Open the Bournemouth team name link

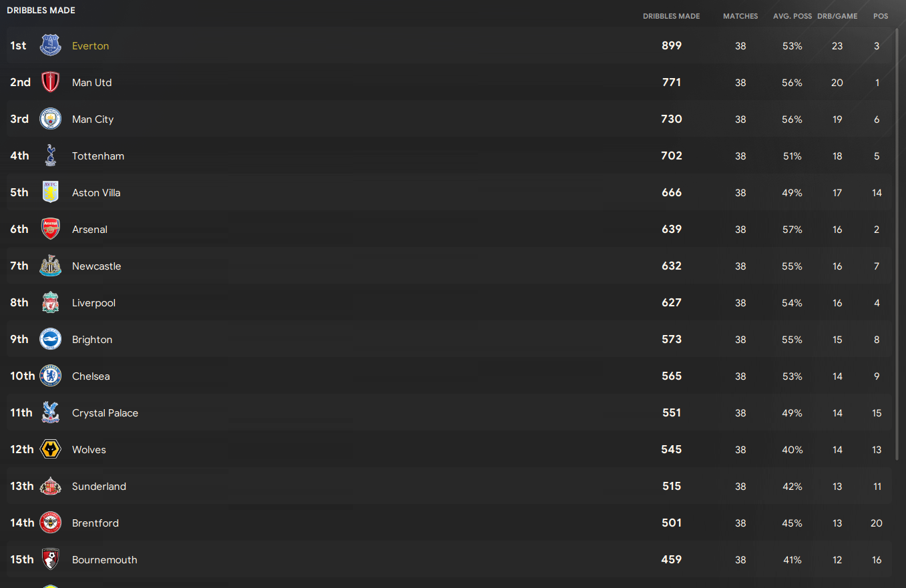(x=105, y=559)
